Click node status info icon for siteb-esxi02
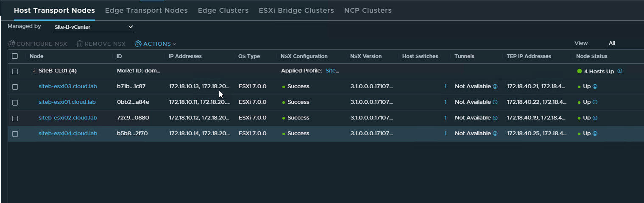This screenshot has width=644, height=203. [595, 118]
